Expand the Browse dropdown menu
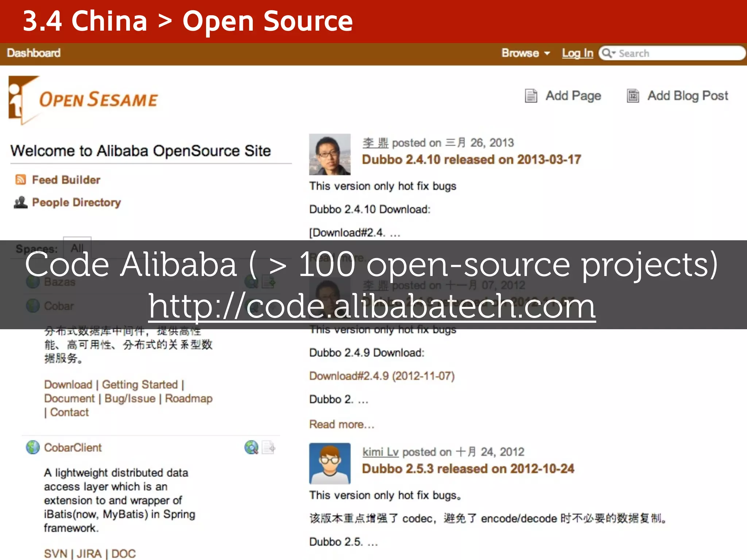This screenshot has width=747, height=560. (x=526, y=53)
